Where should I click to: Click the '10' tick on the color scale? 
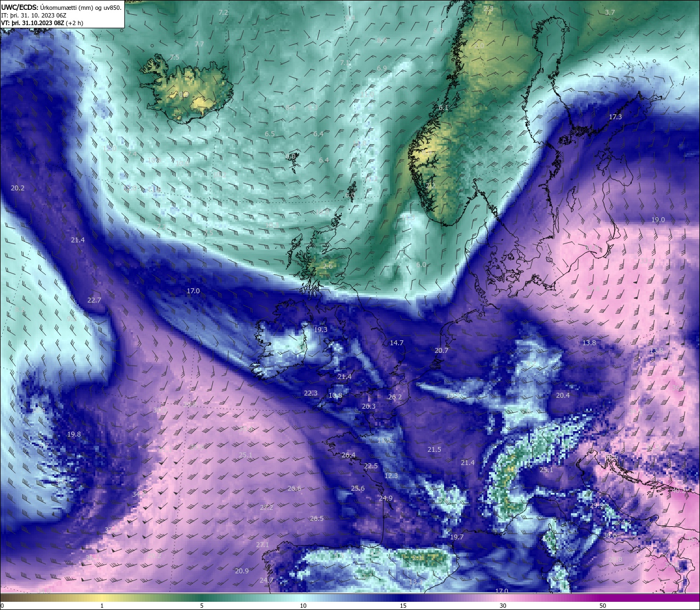pos(302,606)
